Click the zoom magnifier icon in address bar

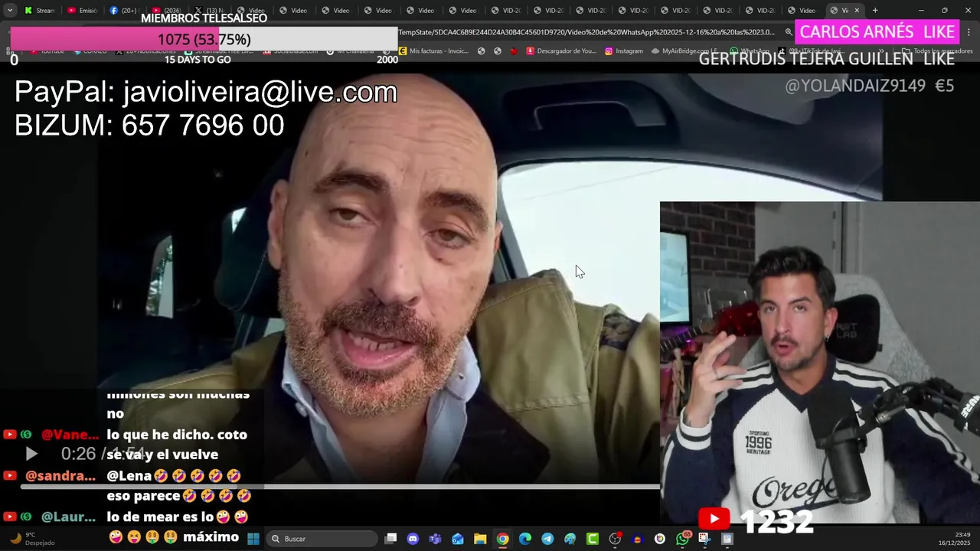point(789,32)
